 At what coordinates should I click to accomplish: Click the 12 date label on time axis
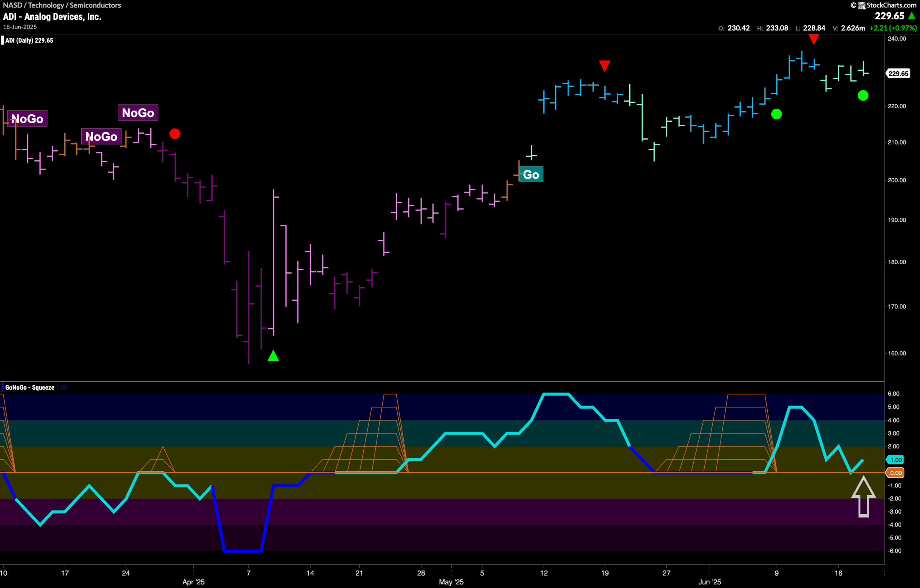coord(544,573)
